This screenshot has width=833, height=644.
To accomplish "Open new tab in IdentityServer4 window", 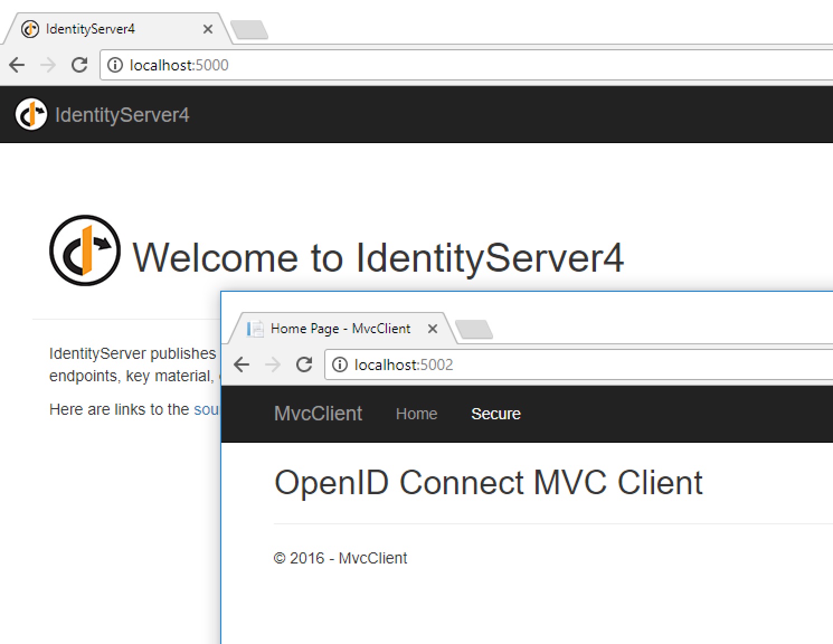I will (249, 30).
